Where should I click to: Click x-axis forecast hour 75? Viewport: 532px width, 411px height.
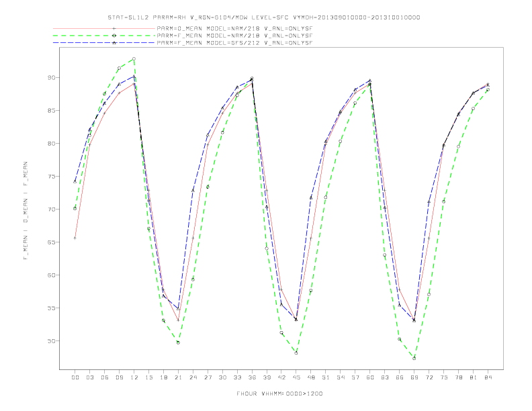click(444, 377)
